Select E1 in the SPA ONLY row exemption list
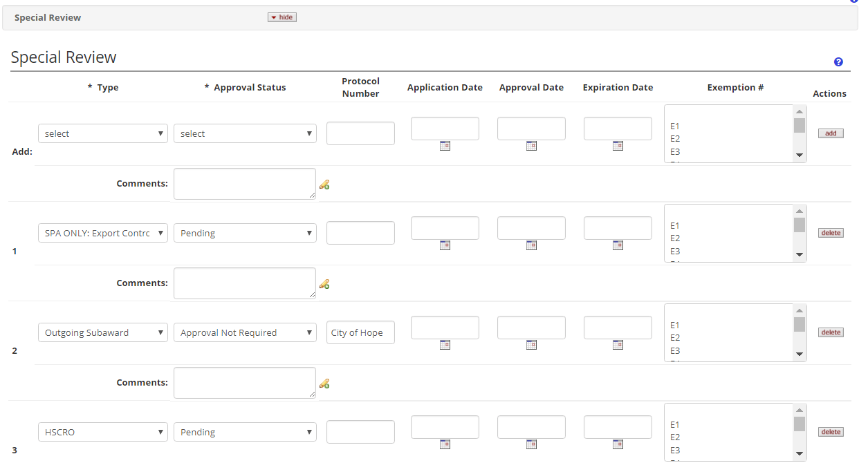868x463 pixels. pyautogui.click(x=675, y=225)
